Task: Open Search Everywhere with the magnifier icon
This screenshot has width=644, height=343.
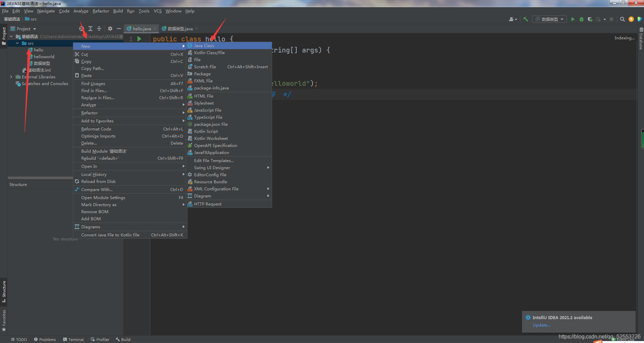Action: tap(622, 19)
